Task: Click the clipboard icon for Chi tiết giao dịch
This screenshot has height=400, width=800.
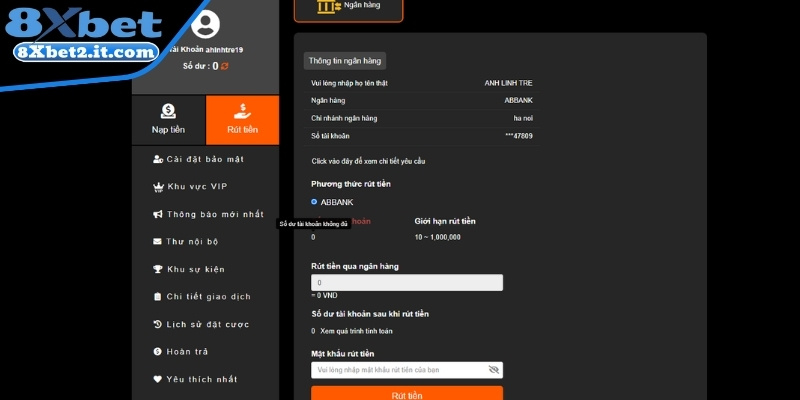Action: pos(157,296)
